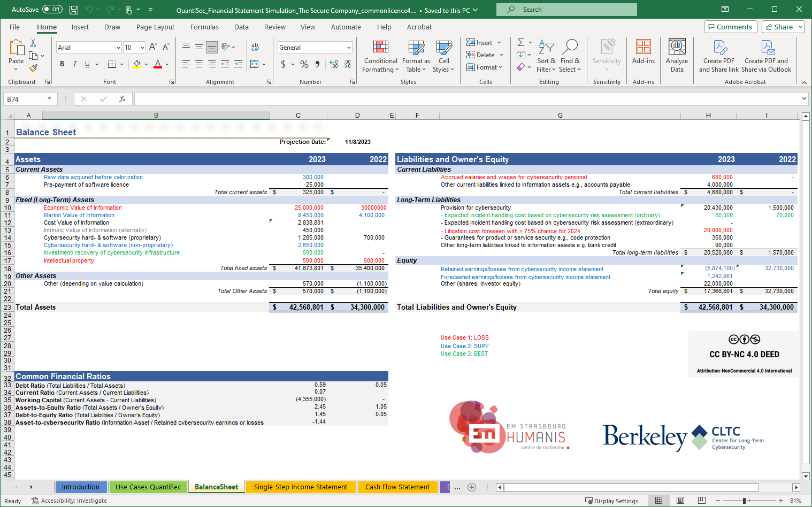Image resolution: width=812 pixels, height=507 pixels.
Task: Collapse the ribbon with the chevron
Action: 804,82
